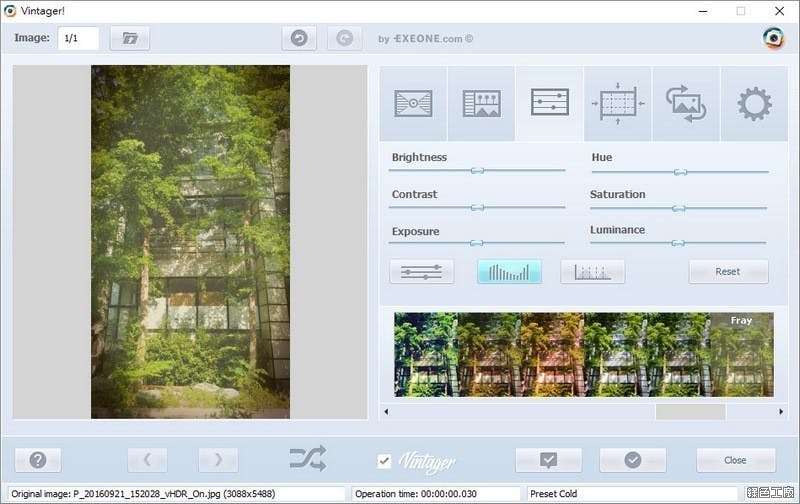Click the preset strip left scroll arrow
Image resolution: width=800 pixels, height=504 pixels.
click(x=386, y=412)
